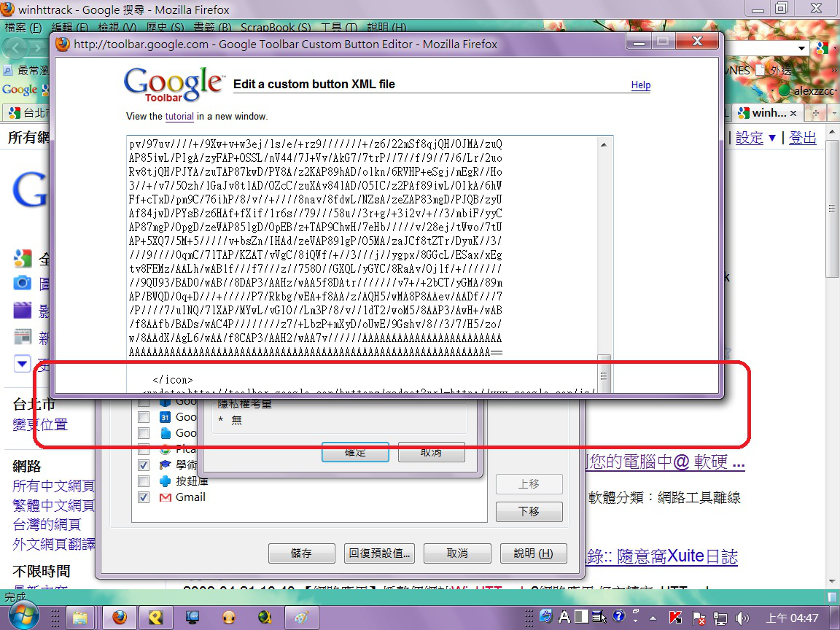Select the Google Calendar icon in the list
The width and height of the screenshot is (840, 630).
[165, 417]
